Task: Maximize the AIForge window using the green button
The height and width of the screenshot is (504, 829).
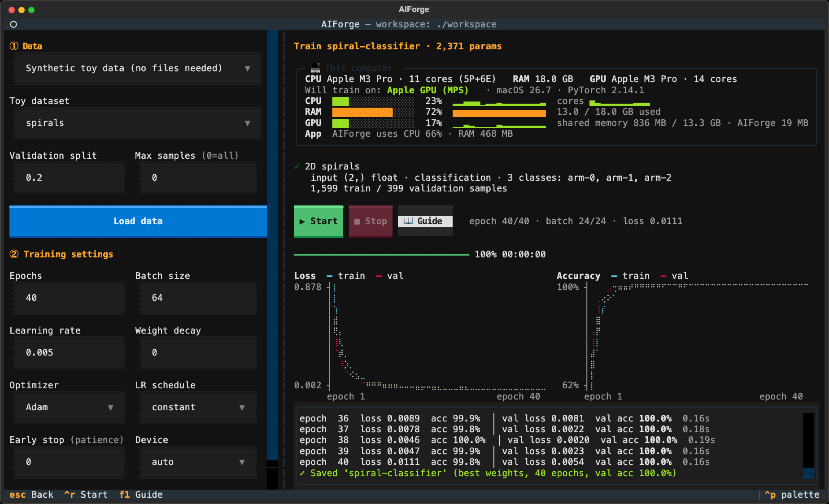Action: click(31, 10)
